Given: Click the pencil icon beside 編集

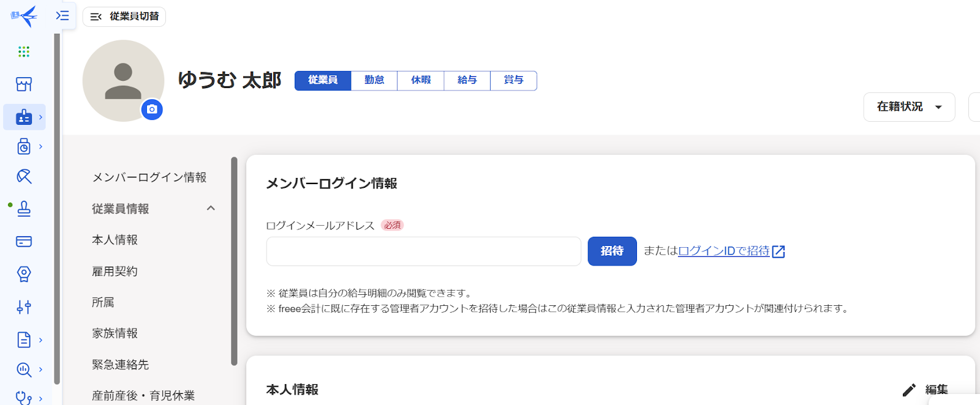Looking at the screenshot, I should [909, 390].
